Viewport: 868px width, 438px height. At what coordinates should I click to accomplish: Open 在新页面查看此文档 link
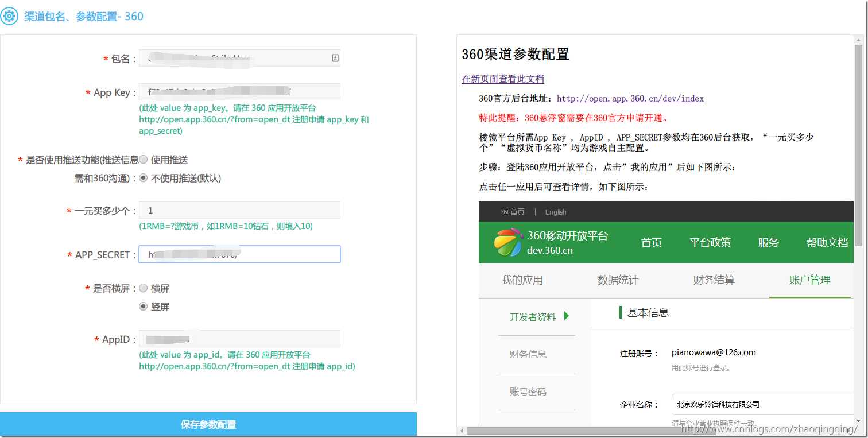[x=503, y=79]
